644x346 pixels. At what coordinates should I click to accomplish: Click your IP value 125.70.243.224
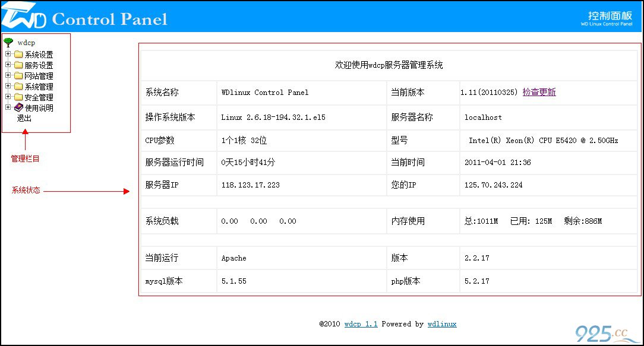(493, 185)
